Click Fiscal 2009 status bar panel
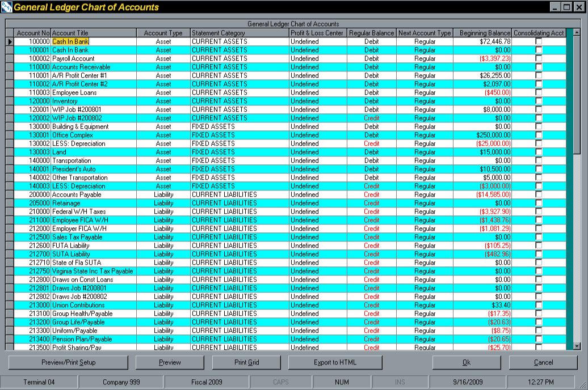This screenshot has width=588, height=390. click(207, 382)
